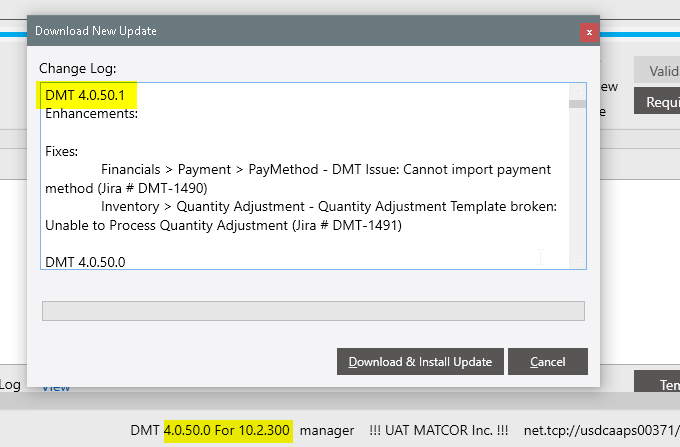
Task: Click the DMT 4.0.50.0 change log entry
Action: [x=85, y=262]
